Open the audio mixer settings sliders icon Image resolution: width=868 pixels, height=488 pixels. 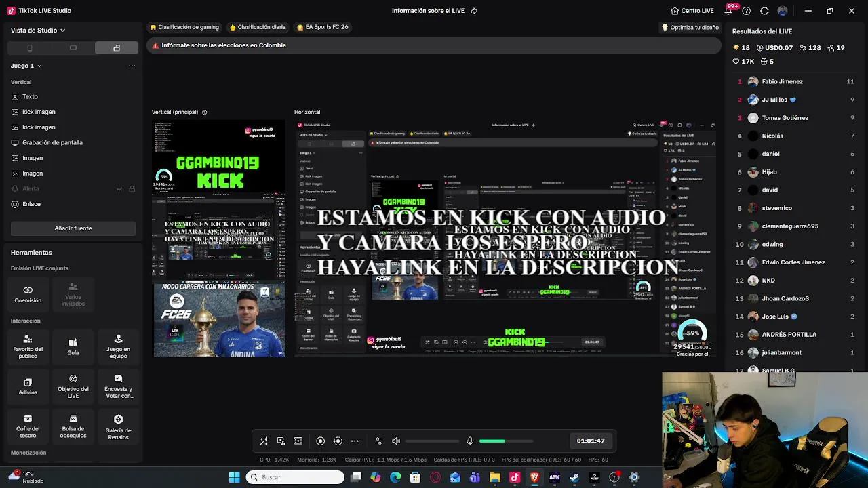379,441
